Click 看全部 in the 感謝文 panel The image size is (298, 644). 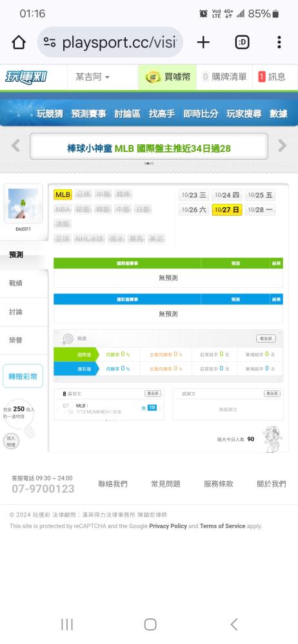(272, 393)
